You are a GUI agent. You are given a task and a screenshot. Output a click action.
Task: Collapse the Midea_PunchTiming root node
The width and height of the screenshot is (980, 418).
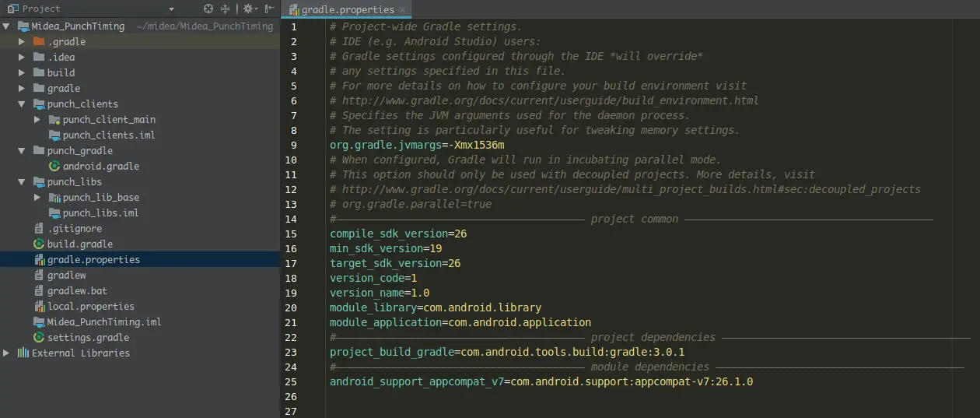(x=6, y=26)
